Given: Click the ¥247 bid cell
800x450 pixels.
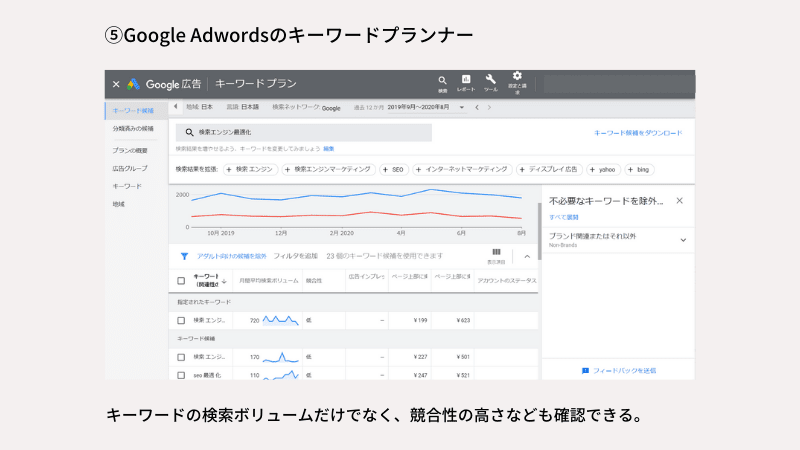Looking at the screenshot, I should point(420,375).
